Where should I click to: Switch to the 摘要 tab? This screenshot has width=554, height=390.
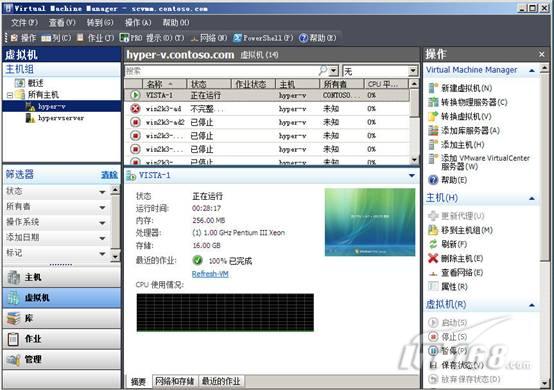(138, 382)
